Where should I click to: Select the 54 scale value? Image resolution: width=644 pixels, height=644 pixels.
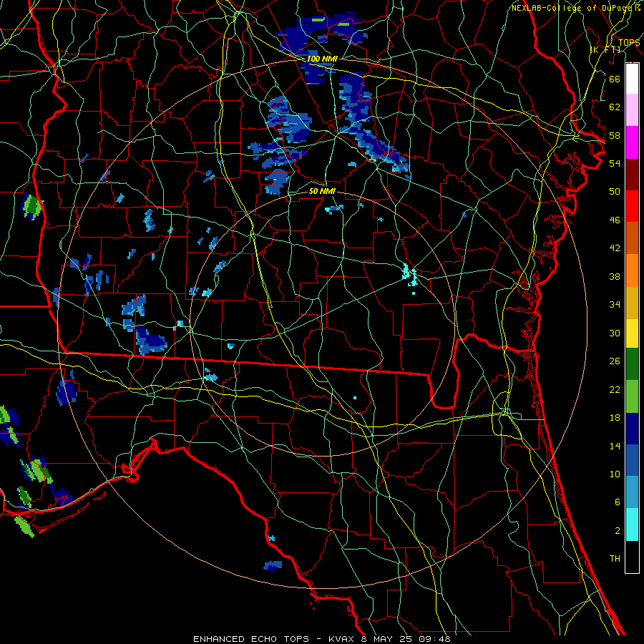click(x=615, y=163)
